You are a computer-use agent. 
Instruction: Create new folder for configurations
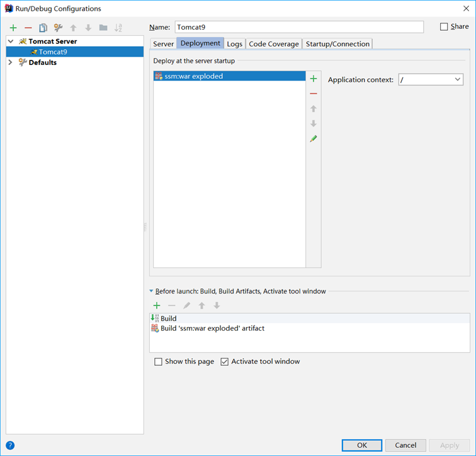click(x=103, y=28)
